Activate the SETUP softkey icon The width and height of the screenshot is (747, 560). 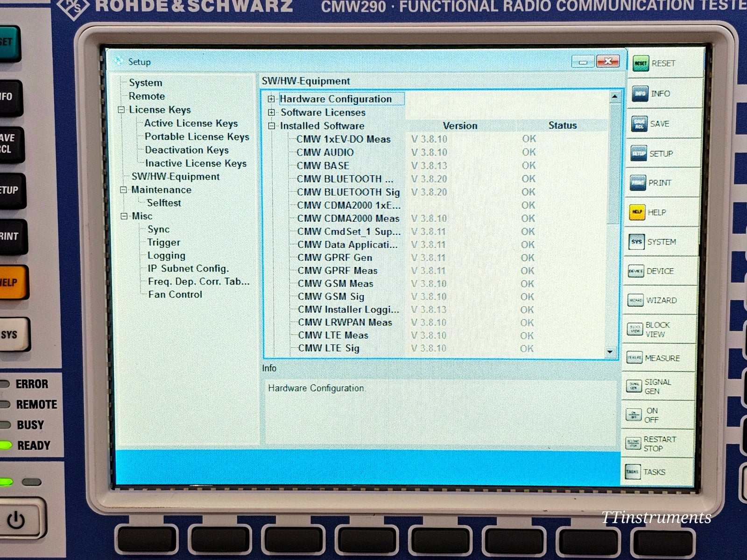pyautogui.click(x=638, y=153)
